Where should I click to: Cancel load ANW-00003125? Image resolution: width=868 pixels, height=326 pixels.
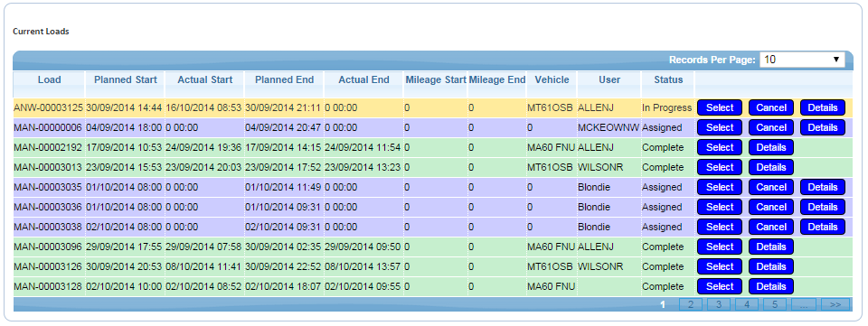pyautogui.click(x=771, y=107)
